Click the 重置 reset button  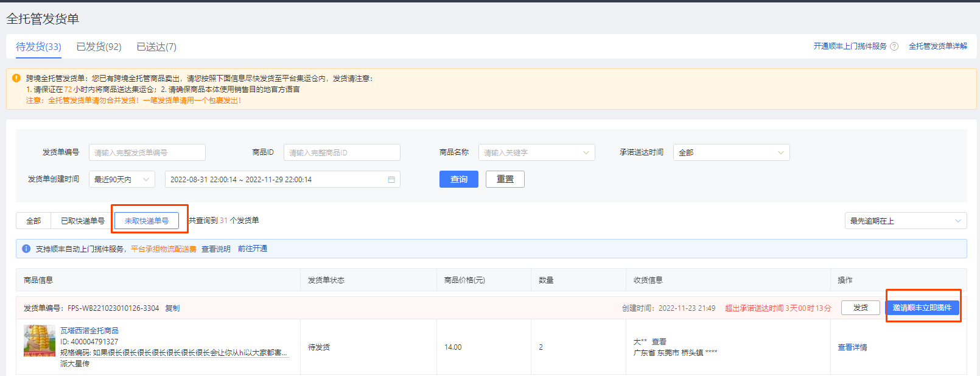pyautogui.click(x=505, y=179)
